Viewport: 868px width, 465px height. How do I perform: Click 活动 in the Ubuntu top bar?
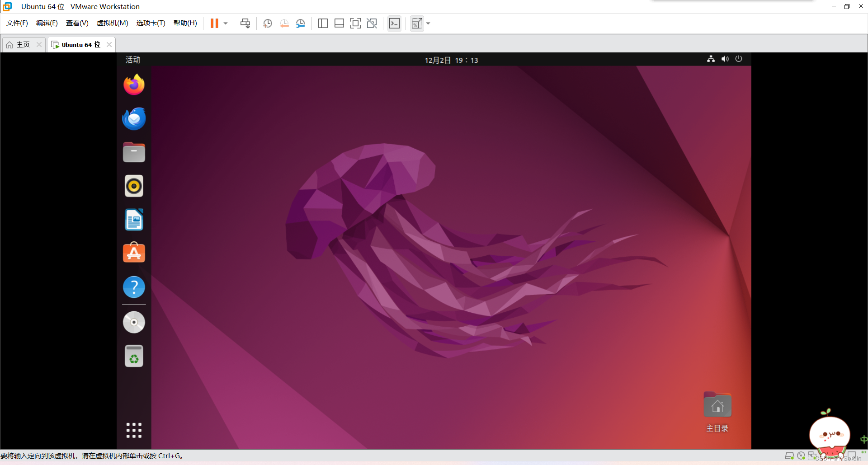pyautogui.click(x=132, y=59)
